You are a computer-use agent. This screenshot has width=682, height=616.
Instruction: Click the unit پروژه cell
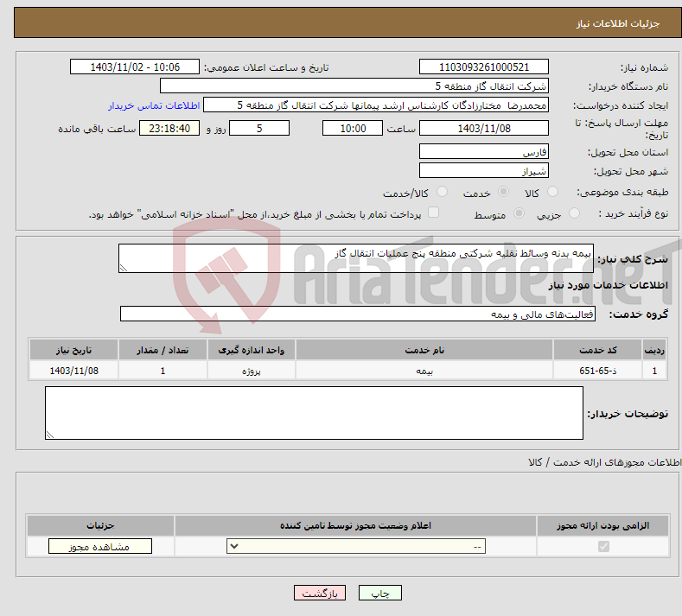pos(251,371)
